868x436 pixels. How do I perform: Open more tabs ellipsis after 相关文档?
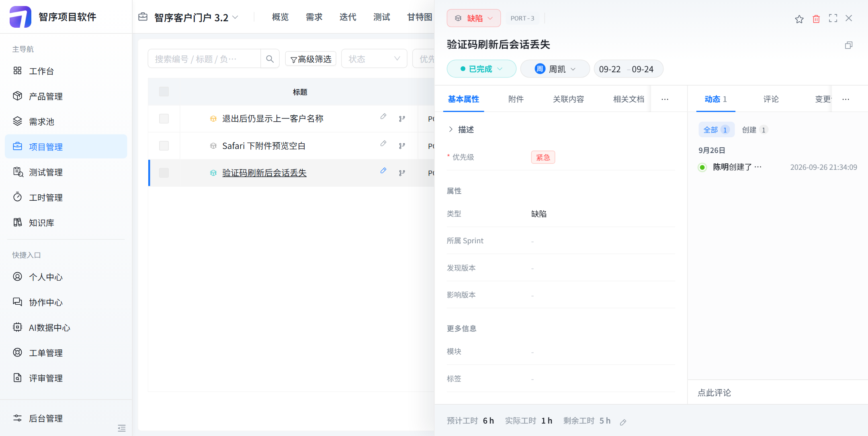click(665, 99)
